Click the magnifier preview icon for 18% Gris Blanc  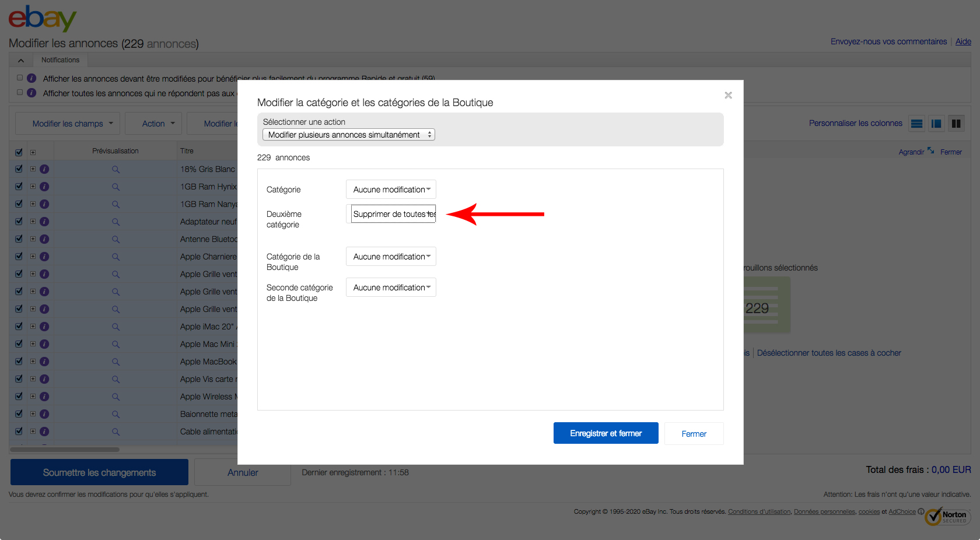coord(116,170)
